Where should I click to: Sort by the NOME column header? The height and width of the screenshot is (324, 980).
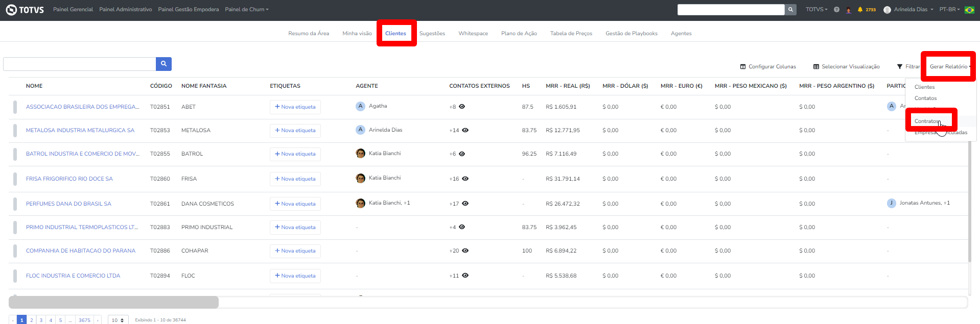[34, 86]
